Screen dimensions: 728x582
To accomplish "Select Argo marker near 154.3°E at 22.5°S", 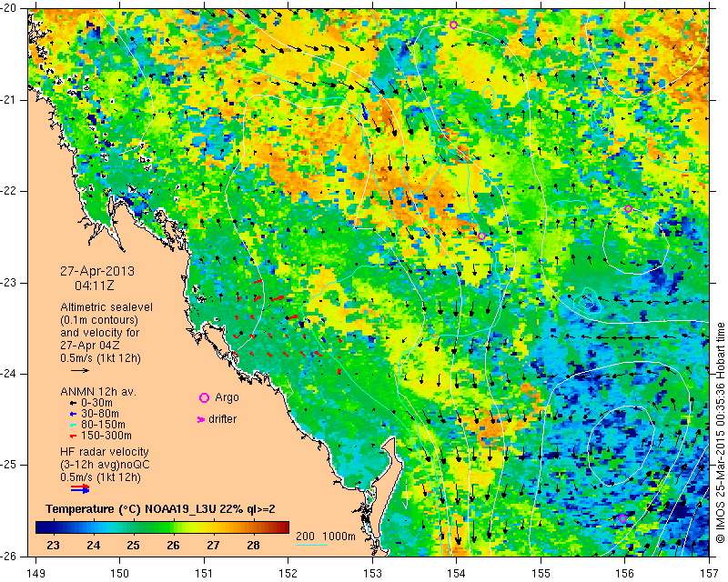I will point(482,236).
